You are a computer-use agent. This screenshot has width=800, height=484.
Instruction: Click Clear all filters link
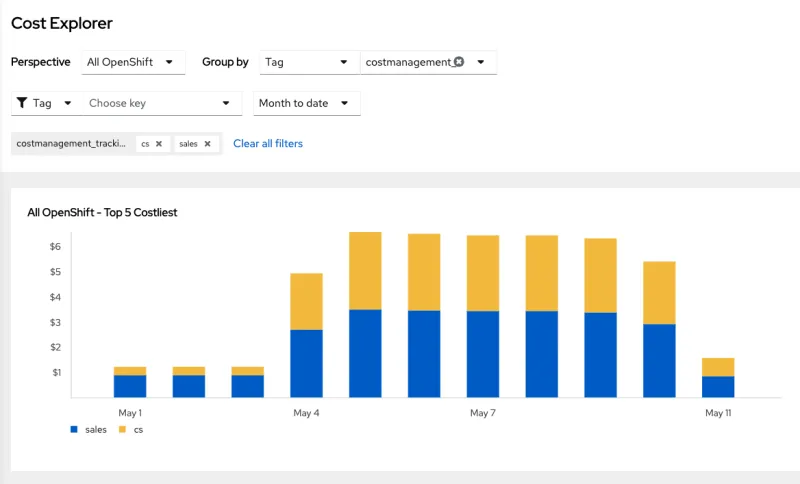tap(268, 144)
